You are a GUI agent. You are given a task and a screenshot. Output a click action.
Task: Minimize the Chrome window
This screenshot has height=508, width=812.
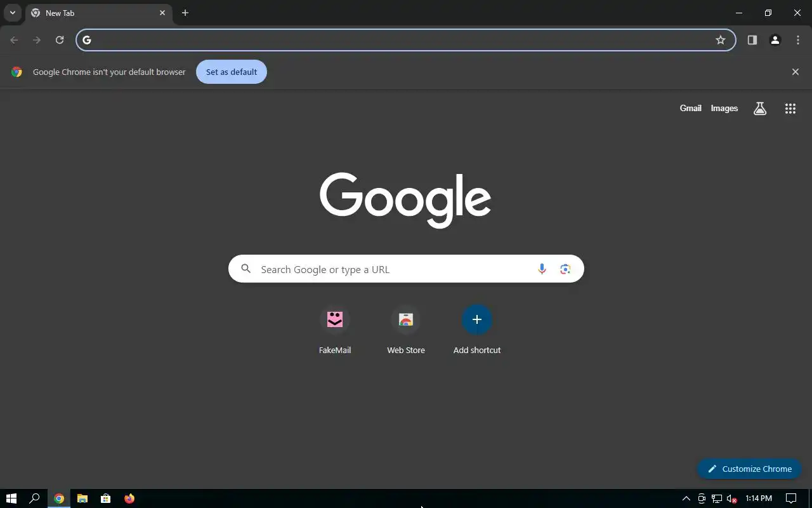739,13
